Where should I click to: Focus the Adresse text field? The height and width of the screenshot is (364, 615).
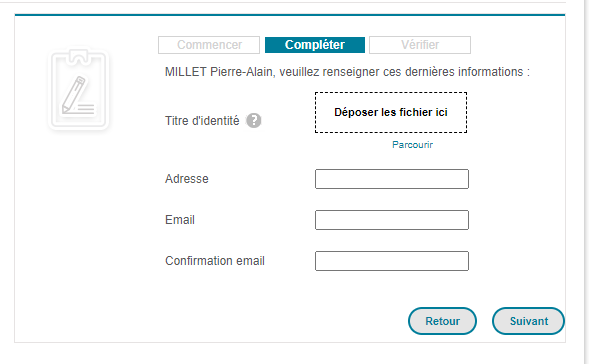click(392, 179)
